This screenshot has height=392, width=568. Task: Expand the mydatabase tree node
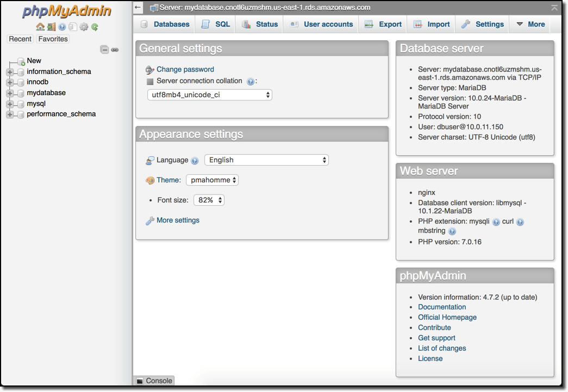[x=10, y=93]
